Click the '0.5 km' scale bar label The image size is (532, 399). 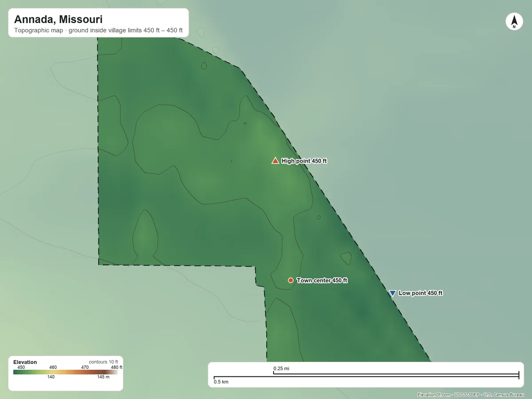(221, 382)
